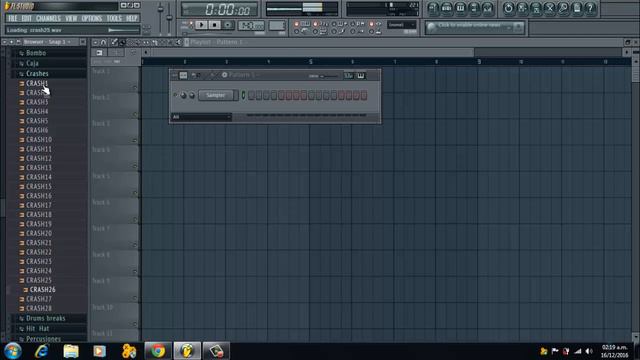Select the playlist paint brush tool
The image size is (640, 360).
click(x=122, y=42)
